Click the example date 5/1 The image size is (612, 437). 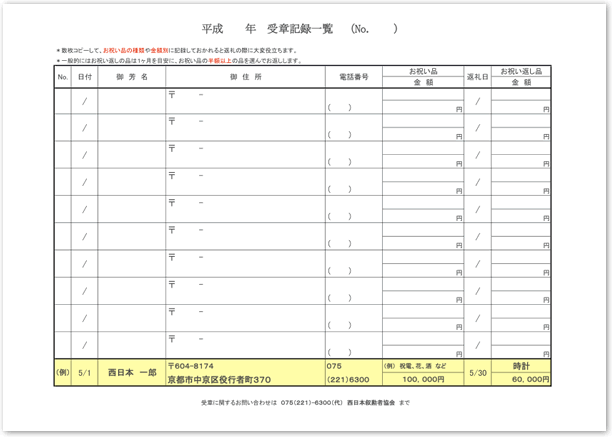84,373
